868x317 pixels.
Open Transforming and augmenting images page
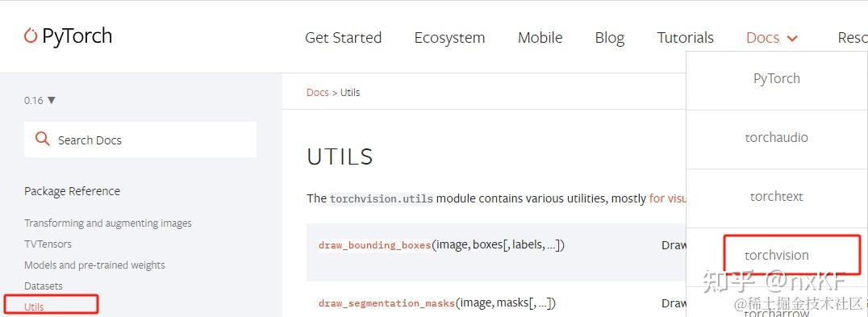click(x=108, y=223)
